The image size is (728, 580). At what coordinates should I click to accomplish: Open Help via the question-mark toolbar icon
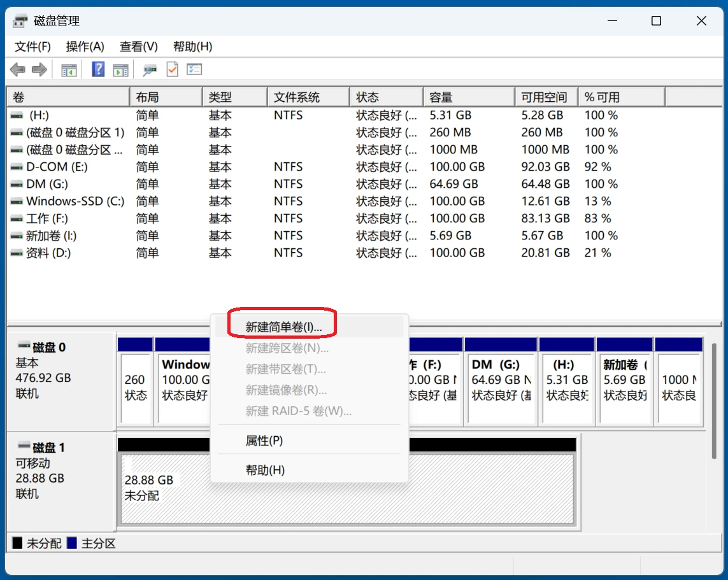[97, 69]
